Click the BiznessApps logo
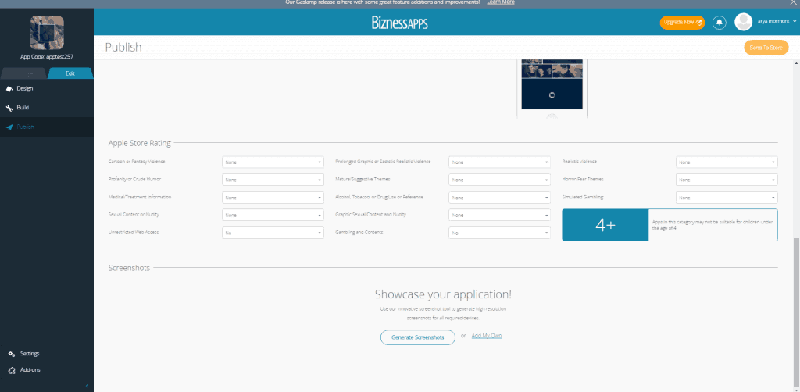 point(399,23)
